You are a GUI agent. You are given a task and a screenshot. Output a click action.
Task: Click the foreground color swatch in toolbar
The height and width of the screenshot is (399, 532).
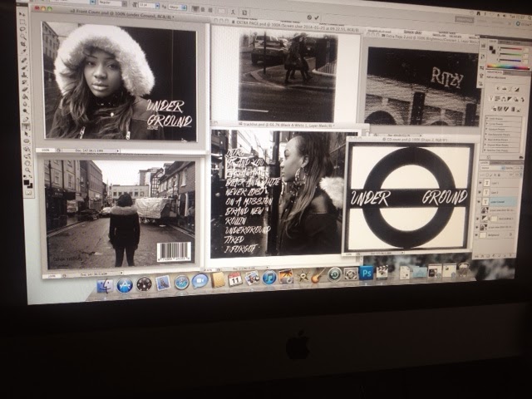26,182
